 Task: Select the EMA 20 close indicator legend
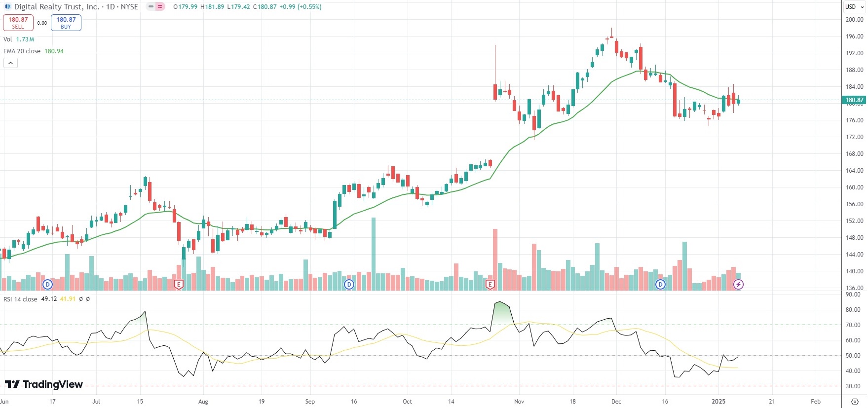(x=34, y=51)
